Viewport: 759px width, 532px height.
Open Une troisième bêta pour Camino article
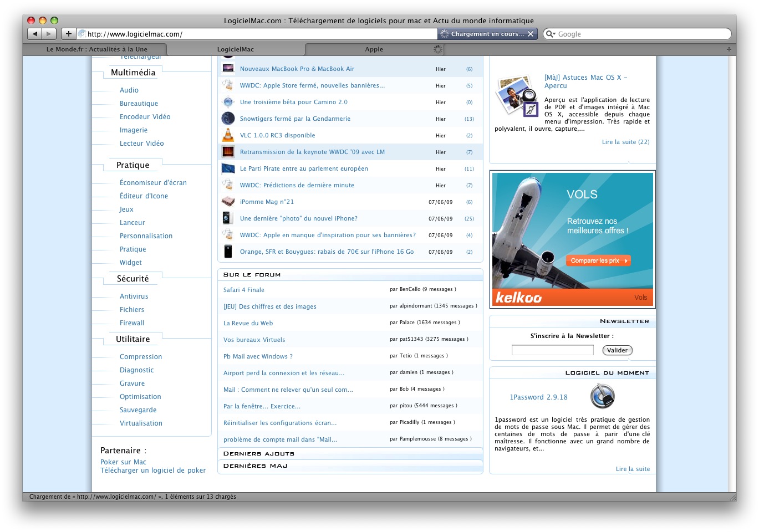293,102
